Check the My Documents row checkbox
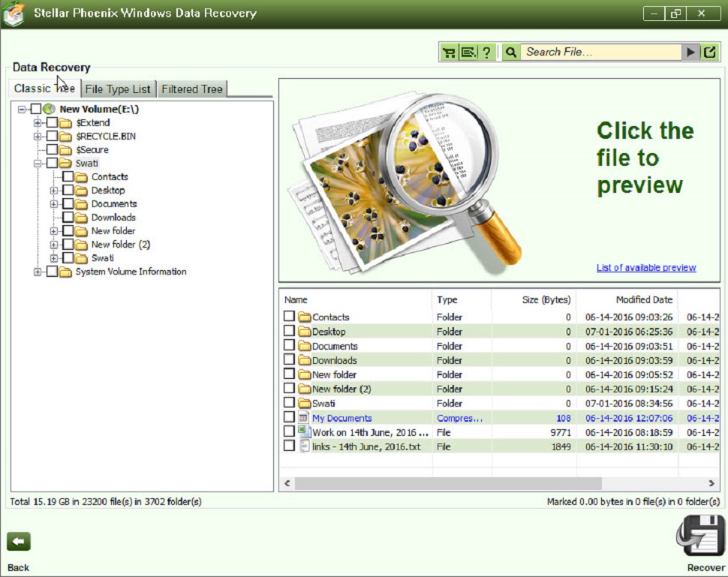728x577 pixels. point(289,417)
